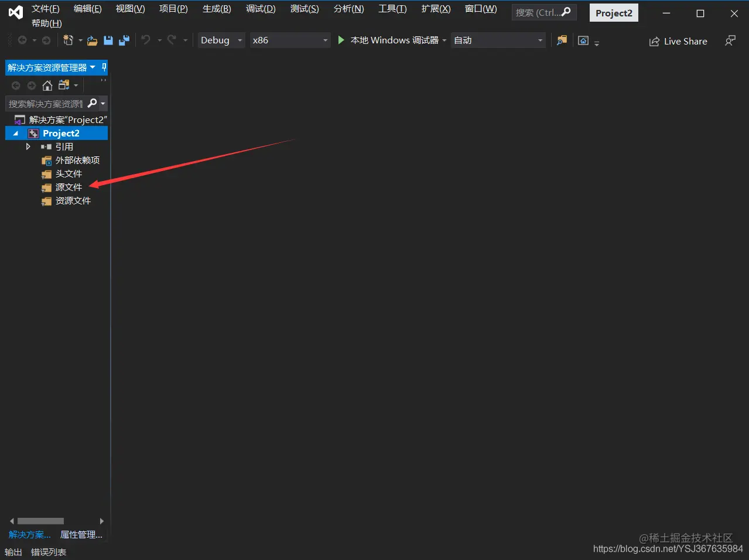Click the Project2 title badge

614,13
